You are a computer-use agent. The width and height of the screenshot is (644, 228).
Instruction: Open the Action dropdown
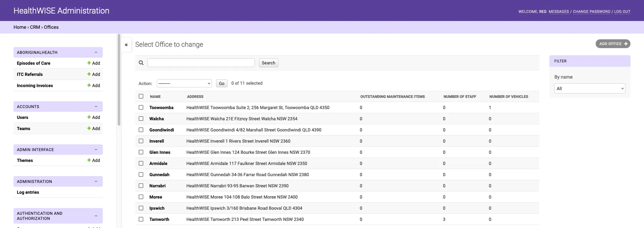(x=184, y=83)
